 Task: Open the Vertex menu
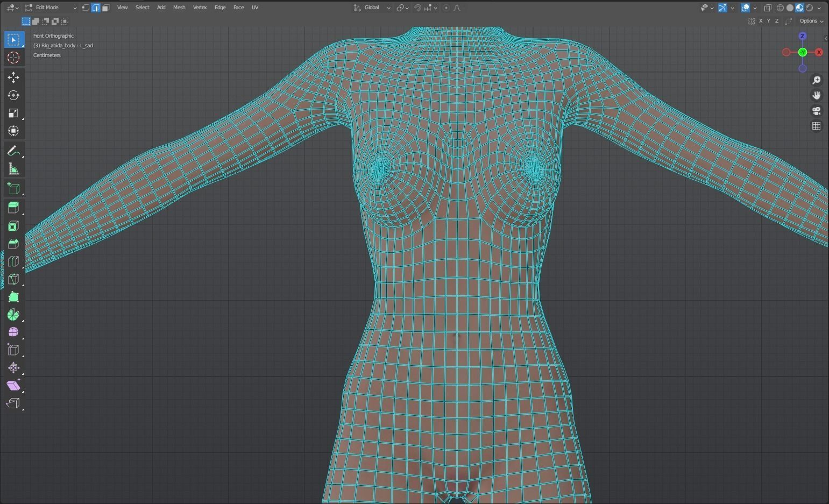click(x=200, y=8)
